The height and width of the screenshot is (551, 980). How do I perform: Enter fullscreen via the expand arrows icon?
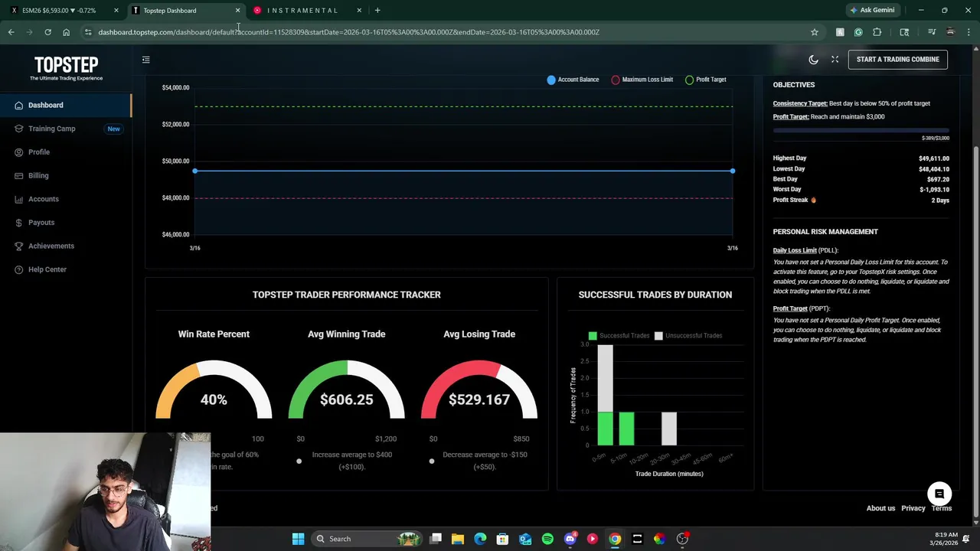(x=835, y=59)
